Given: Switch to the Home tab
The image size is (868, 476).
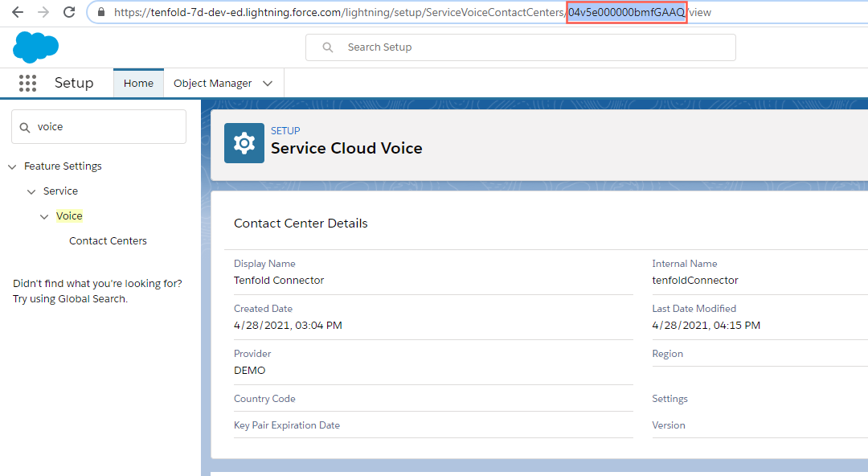Looking at the screenshot, I should point(138,84).
